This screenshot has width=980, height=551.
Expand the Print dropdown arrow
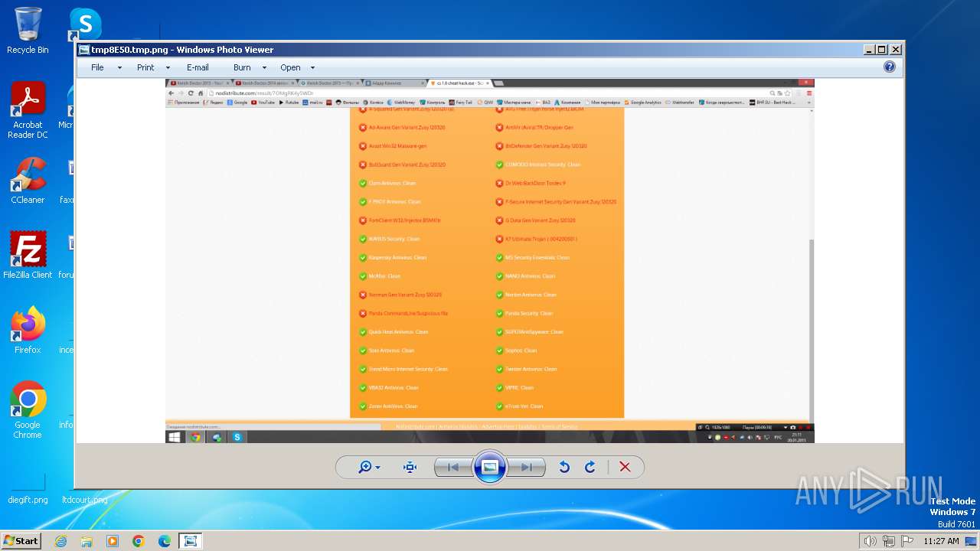click(x=168, y=68)
